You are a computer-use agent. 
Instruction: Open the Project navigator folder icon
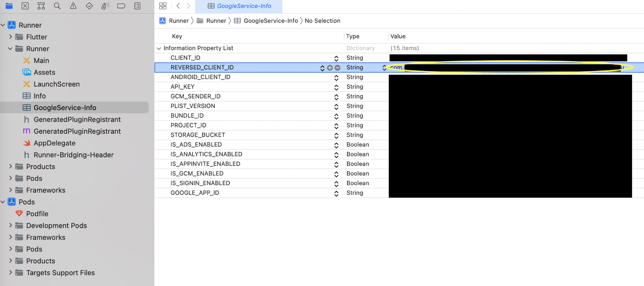9,6
